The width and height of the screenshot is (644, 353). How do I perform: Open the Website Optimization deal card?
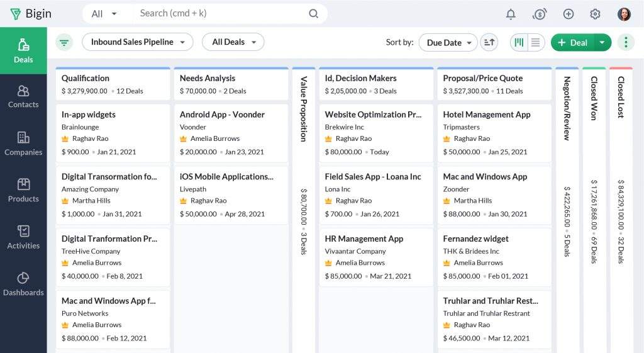(376, 133)
